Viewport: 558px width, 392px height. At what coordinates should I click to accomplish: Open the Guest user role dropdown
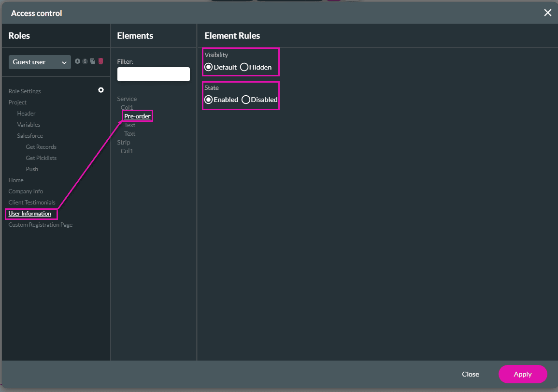40,62
